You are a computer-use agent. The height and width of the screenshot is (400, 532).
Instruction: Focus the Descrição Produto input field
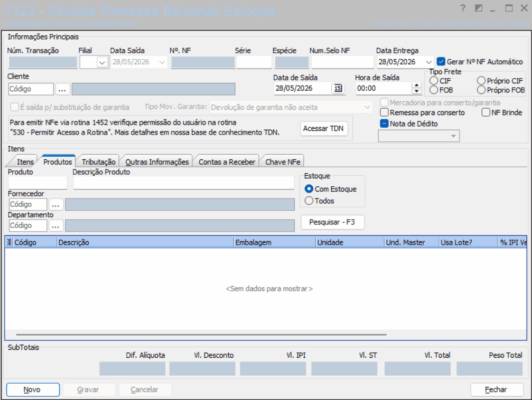[183, 183]
